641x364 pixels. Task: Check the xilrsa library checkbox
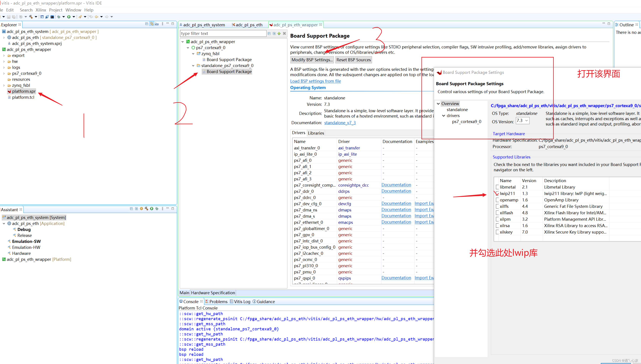click(x=497, y=226)
